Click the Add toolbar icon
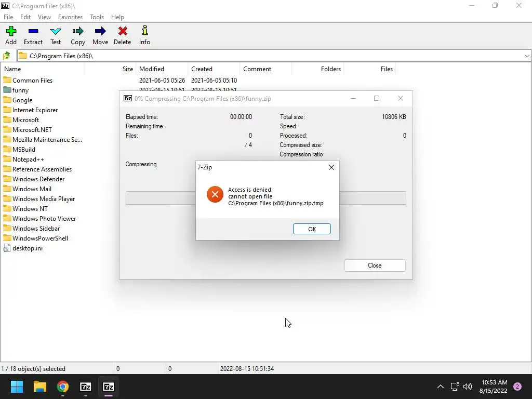 [x=11, y=31]
